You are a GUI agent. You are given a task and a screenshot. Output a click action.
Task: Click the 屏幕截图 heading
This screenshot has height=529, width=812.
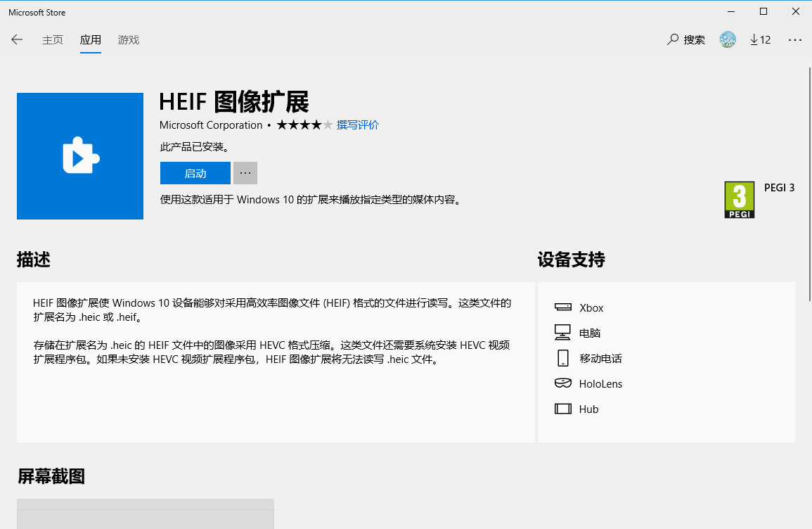click(51, 476)
